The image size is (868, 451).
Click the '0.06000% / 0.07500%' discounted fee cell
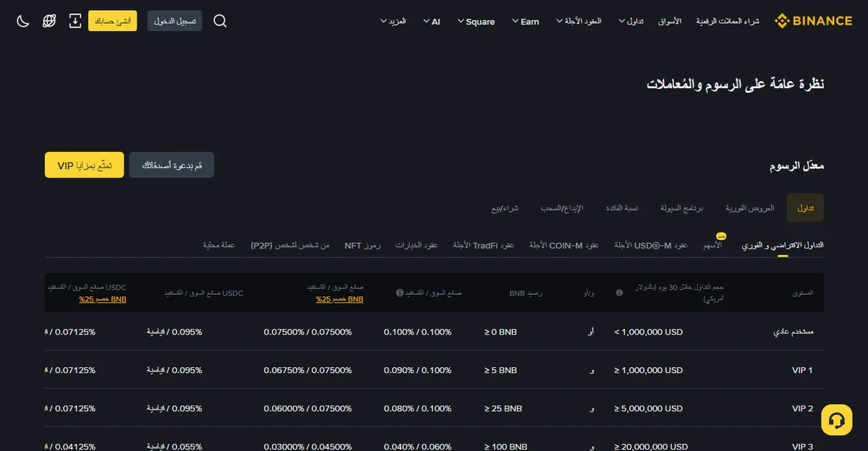307,408
